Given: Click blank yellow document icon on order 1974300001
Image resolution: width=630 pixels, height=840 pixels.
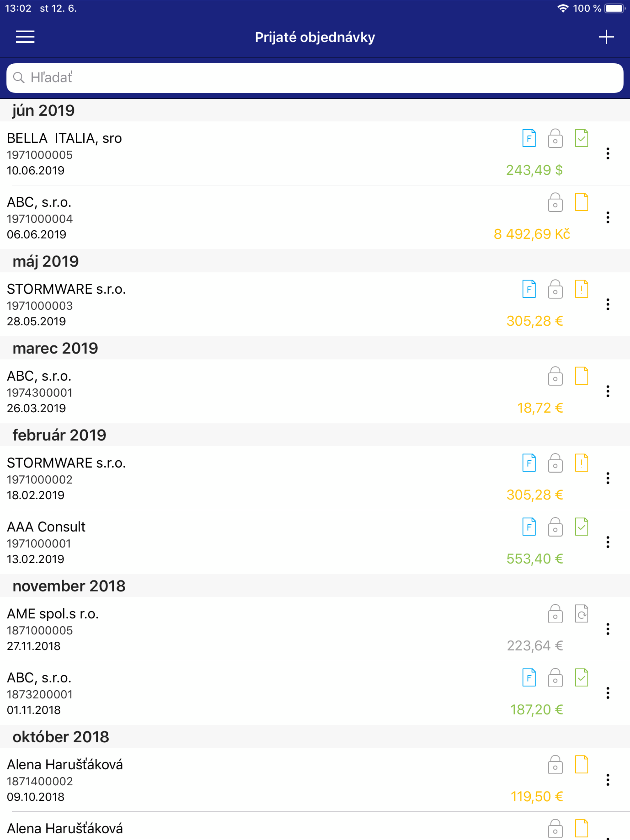Looking at the screenshot, I should click(581, 376).
